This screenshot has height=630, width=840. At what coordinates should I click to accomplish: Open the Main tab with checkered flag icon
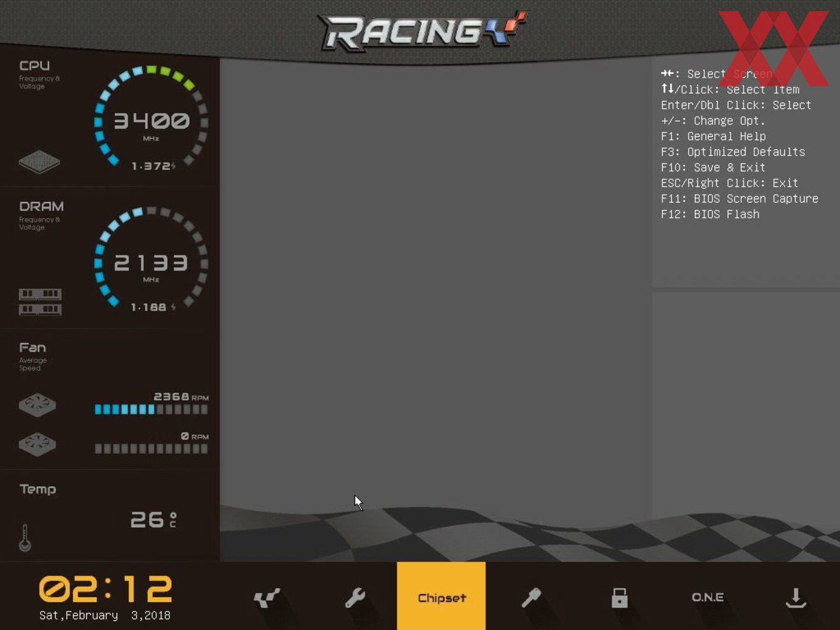pyautogui.click(x=267, y=597)
